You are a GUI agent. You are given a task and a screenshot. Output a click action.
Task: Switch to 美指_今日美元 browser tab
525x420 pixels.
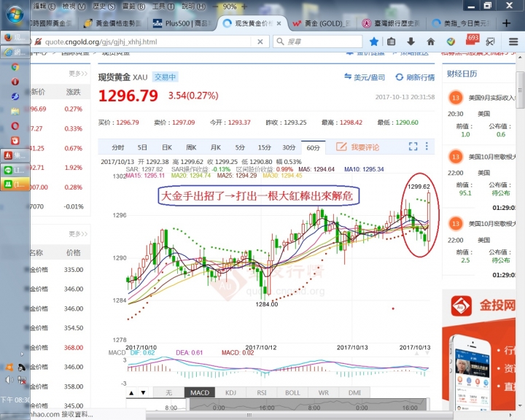(461, 23)
